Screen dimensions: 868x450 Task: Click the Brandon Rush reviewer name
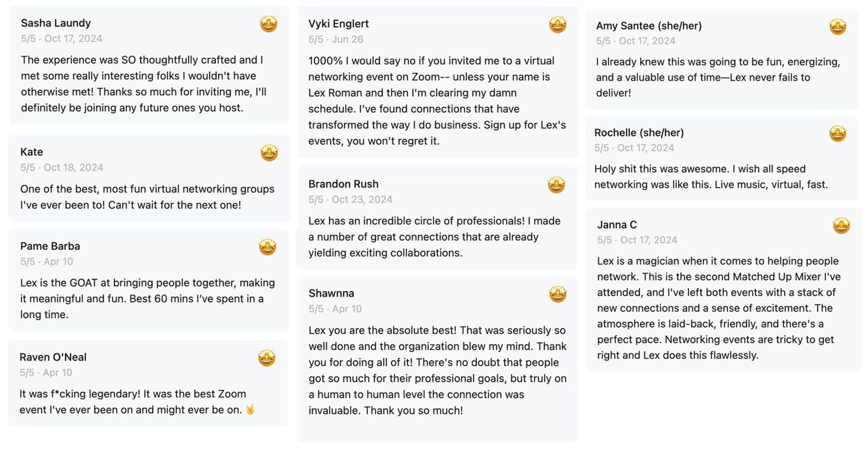coord(343,184)
